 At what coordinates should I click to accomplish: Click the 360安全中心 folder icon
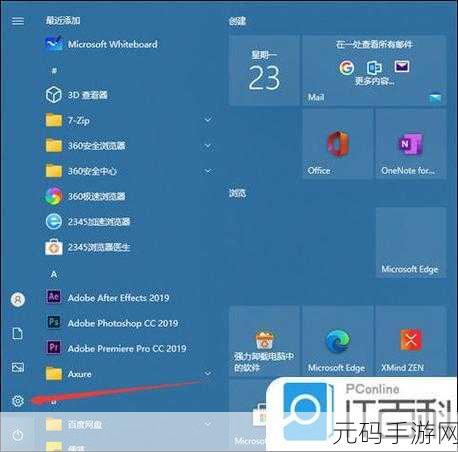[x=54, y=171]
